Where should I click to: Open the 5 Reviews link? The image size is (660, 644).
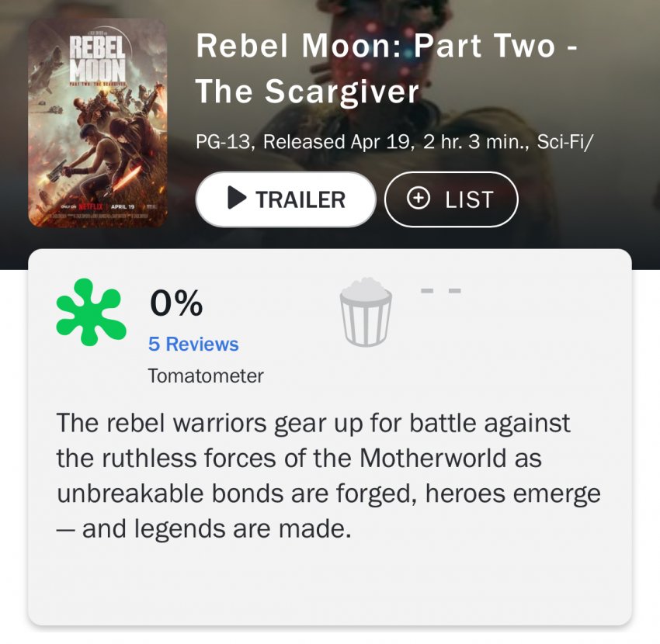[193, 344]
